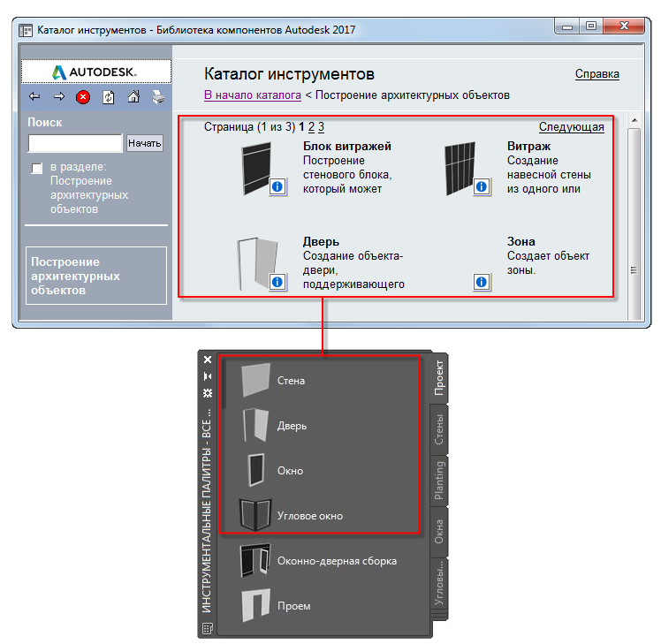The height and width of the screenshot is (644, 661).
Task: Switch to the Окна palette tab
Action: click(439, 532)
